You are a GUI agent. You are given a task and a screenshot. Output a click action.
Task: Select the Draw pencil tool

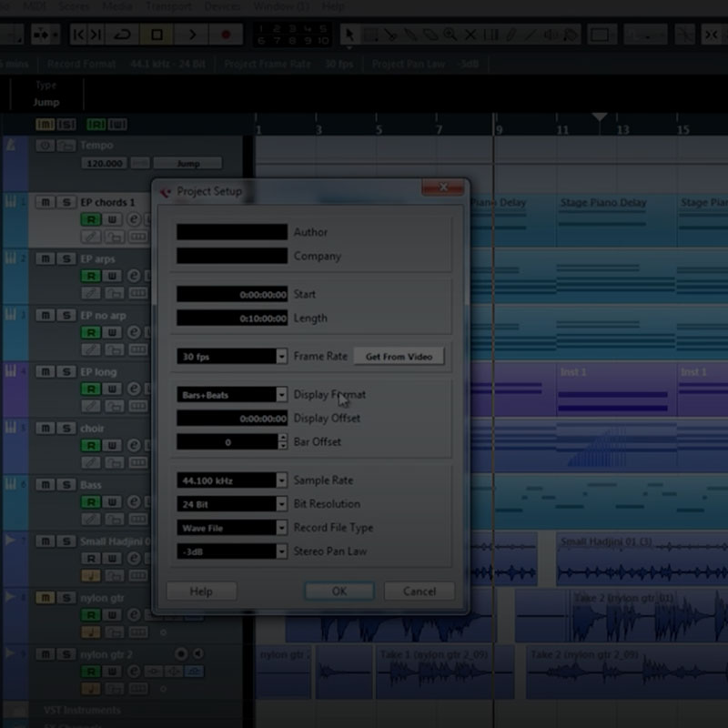(511, 35)
